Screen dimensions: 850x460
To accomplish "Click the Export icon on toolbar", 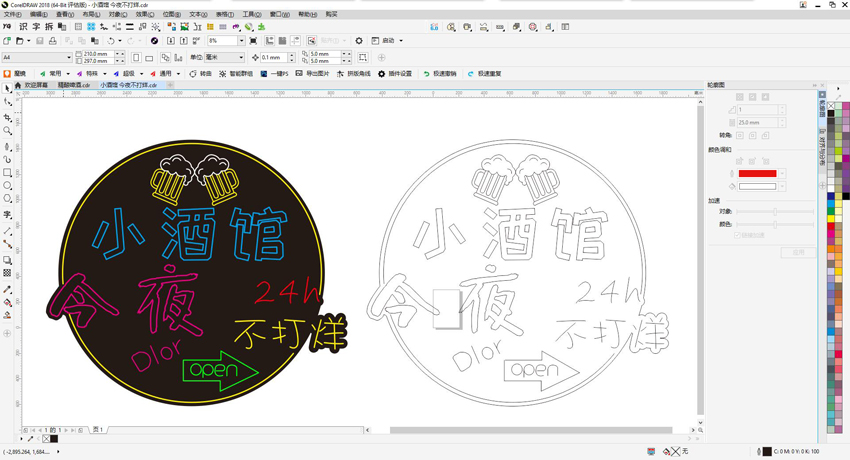I will (x=184, y=41).
